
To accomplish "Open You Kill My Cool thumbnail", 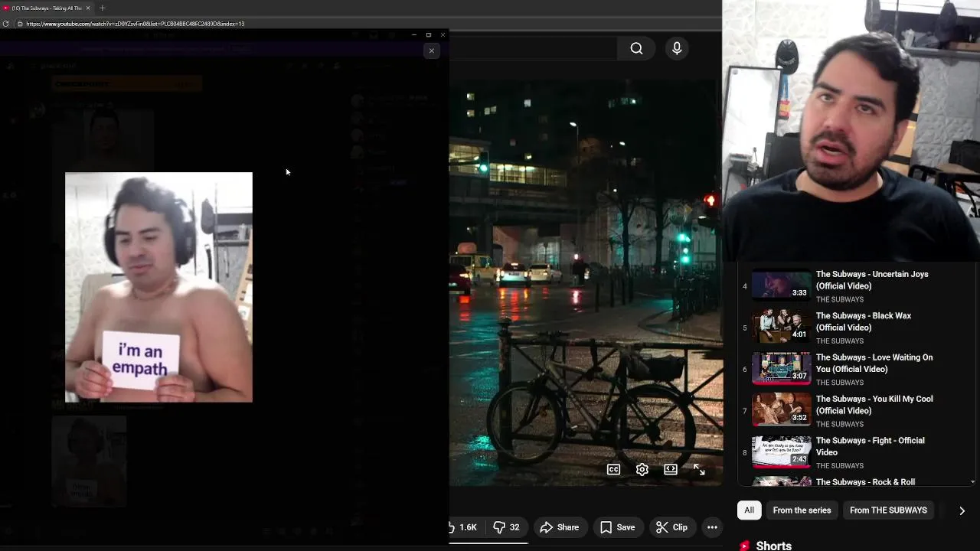I will [x=782, y=409].
